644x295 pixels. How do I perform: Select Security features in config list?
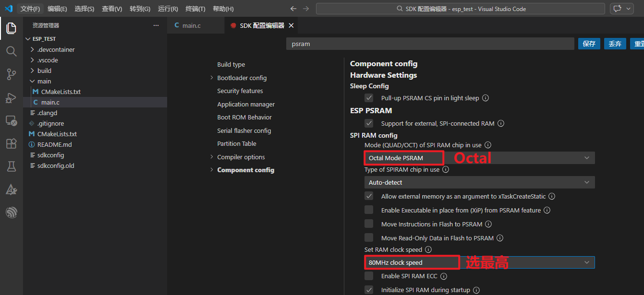click(x=240, y=91)
